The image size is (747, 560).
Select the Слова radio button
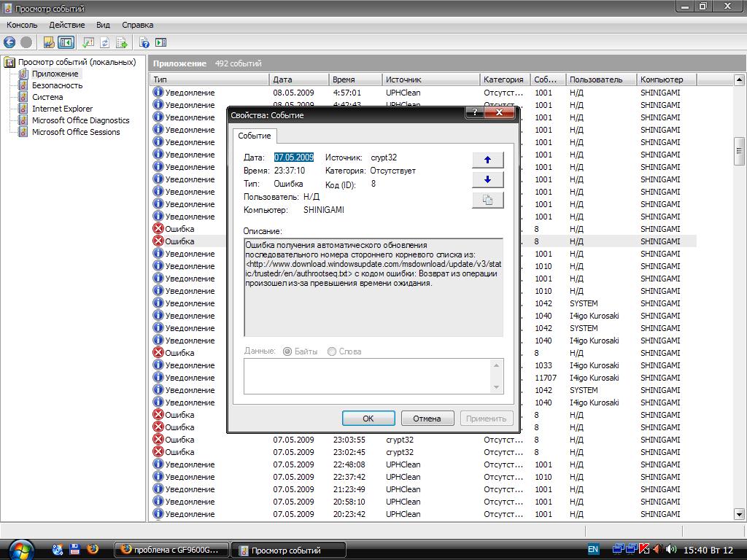[x=332, y=351]
